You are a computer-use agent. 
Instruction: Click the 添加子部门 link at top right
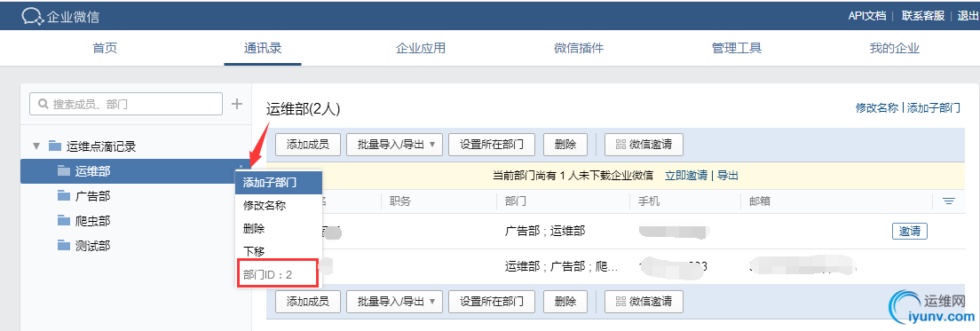pos(933,108)
